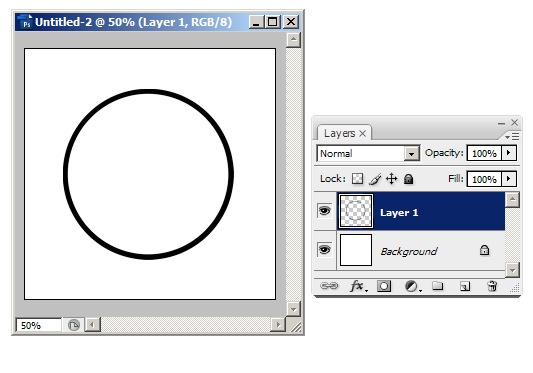Maximize the Untitled-2 document window
The image size is (533, 373).
pos(273,22)
